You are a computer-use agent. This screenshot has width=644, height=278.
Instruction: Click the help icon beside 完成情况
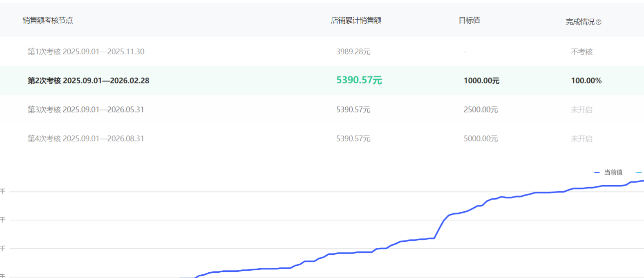pos(599,22)
